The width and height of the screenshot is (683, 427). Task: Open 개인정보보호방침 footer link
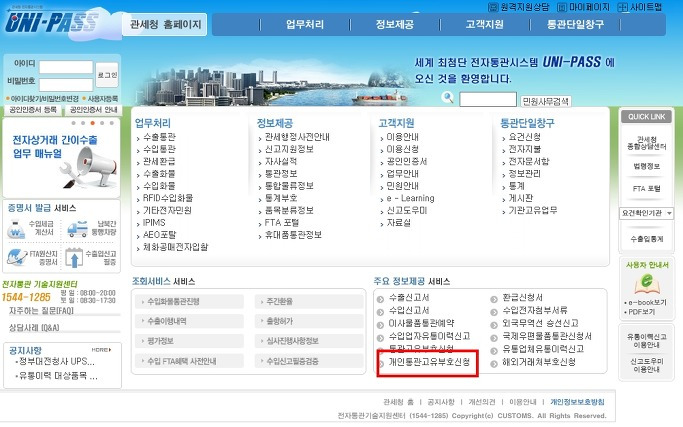(577, 402)
